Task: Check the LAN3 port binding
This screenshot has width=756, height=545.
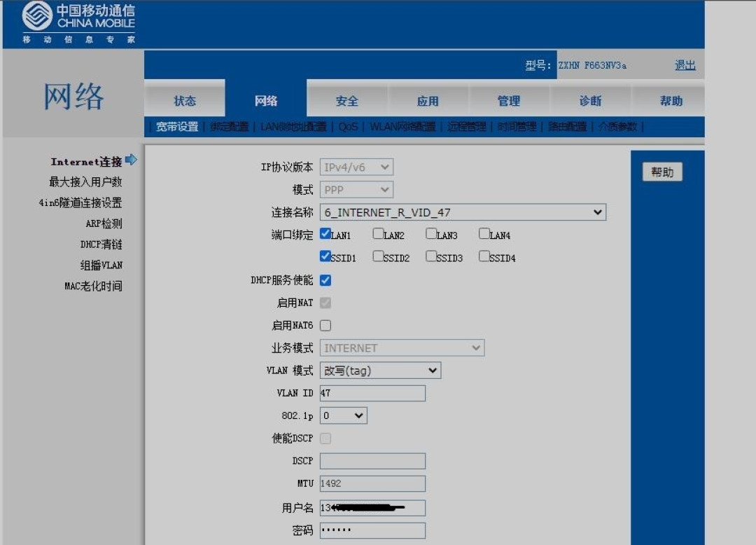Action: click(x=431, y=234)
